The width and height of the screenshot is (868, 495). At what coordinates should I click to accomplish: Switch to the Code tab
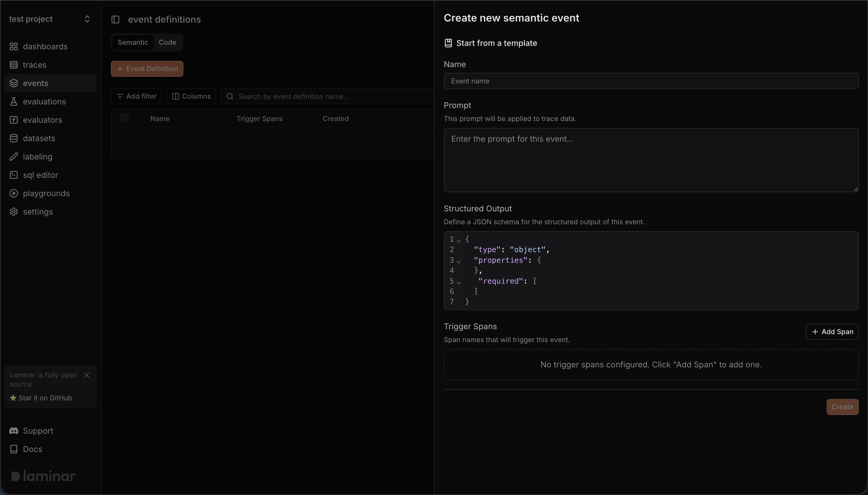coord(167,42)
